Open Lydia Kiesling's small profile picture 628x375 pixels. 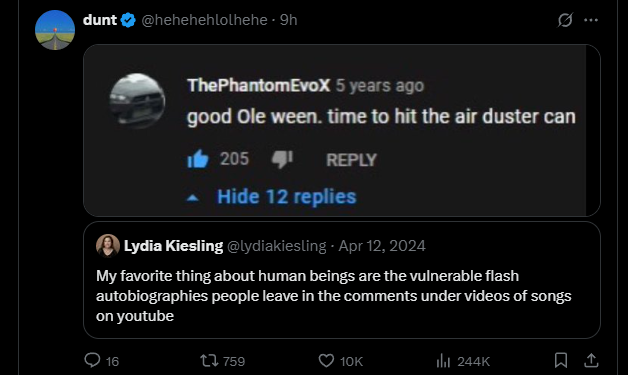pos(108,246)
